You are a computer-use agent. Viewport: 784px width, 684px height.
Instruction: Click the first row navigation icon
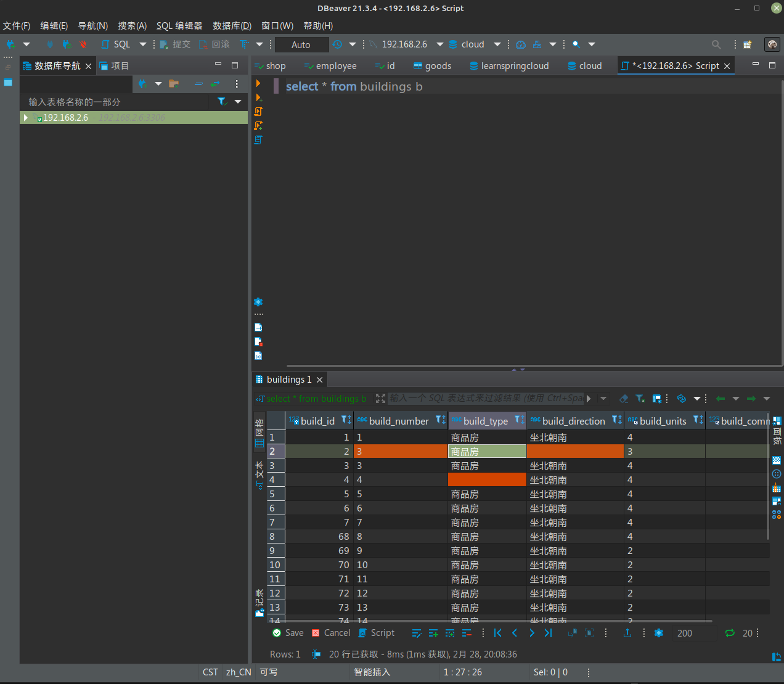(498, 633)
